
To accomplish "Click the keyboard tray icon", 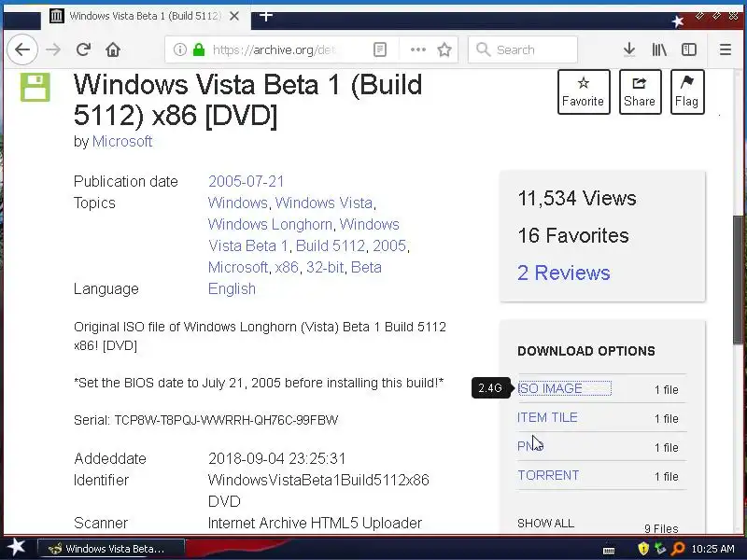I will (x=609, y=550).
